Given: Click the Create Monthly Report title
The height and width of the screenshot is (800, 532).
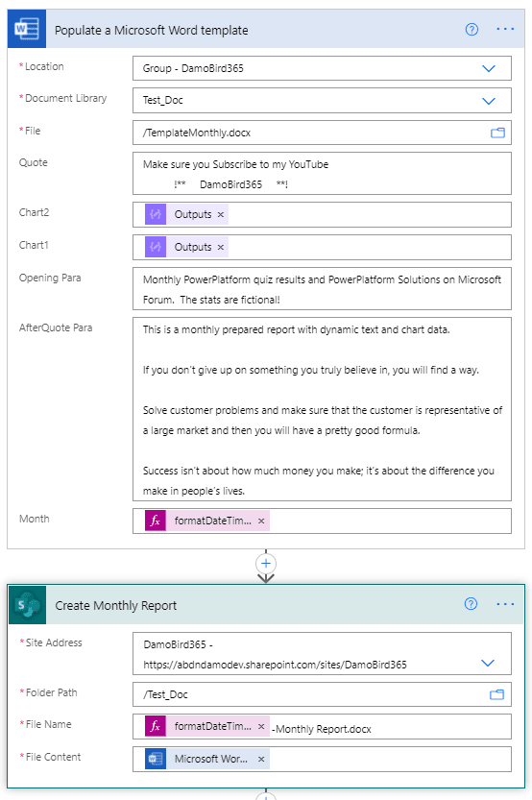Looking at the screenshot, I should pyautogui.click(x=116, y=606).
